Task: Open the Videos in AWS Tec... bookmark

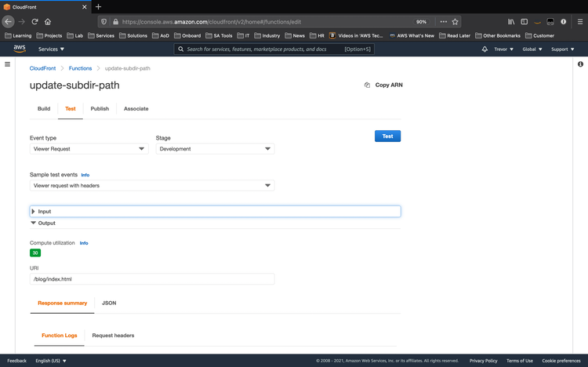Action: tap(356, 35)
